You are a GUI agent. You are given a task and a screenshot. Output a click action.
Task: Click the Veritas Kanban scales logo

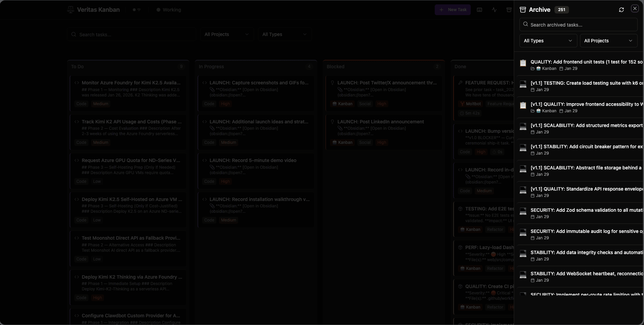[71, 10]
